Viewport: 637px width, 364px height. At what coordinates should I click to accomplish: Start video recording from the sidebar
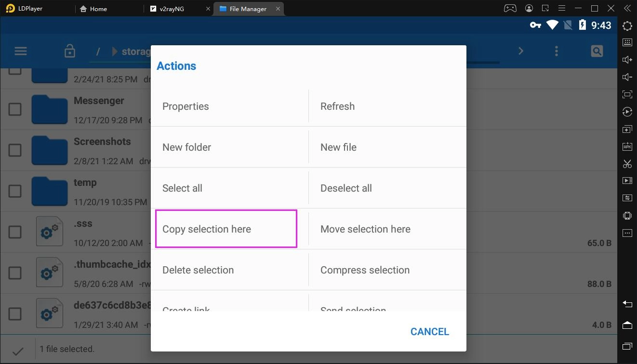[x=627, y=180]
